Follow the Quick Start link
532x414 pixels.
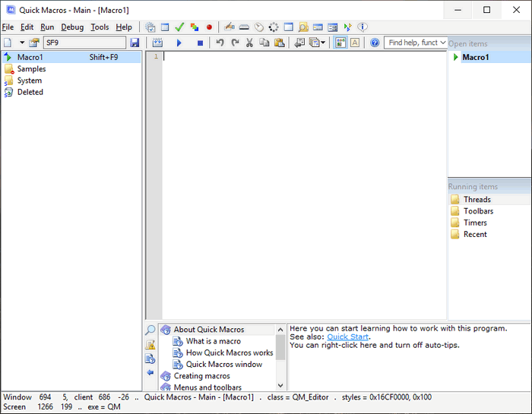pos(347,337)
